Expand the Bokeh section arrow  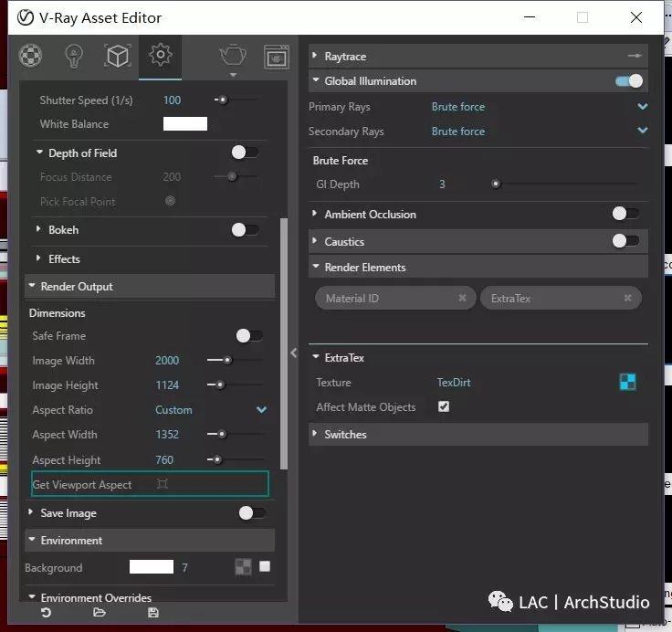(38, 229)
